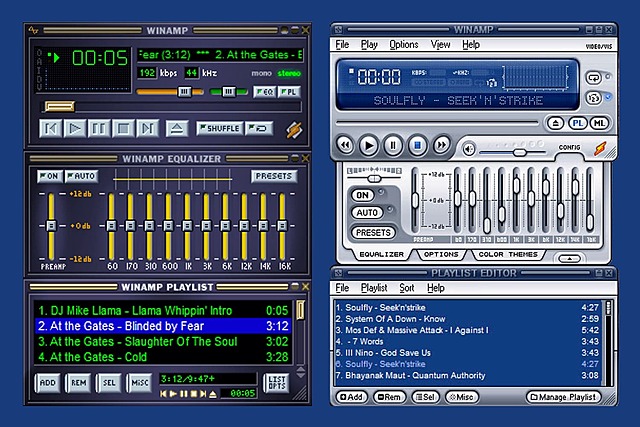Toggle equalizer ON in Winamp Equalizer
Image resolution: width=640 pixels, height=427 pixels.
50,176
